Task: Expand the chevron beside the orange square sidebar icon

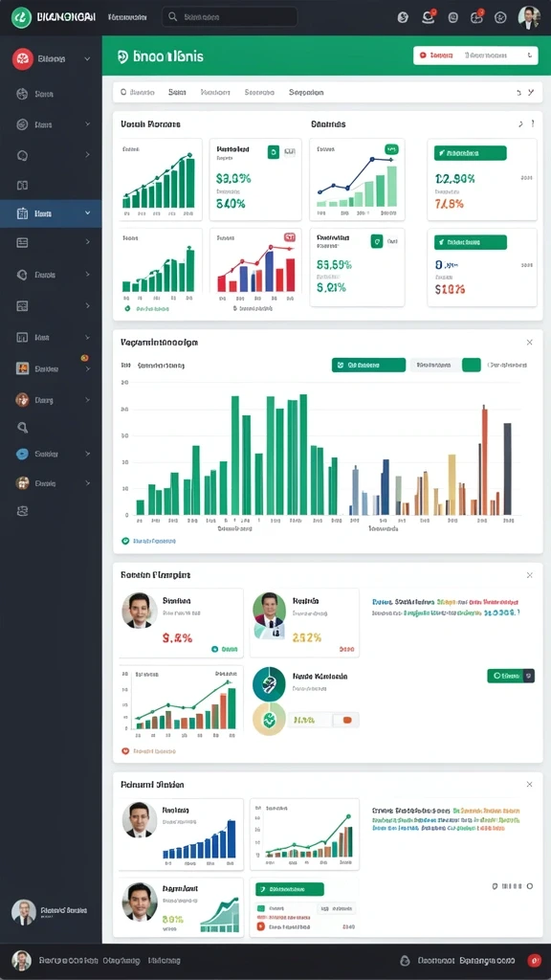Action: tap(87, 369)
